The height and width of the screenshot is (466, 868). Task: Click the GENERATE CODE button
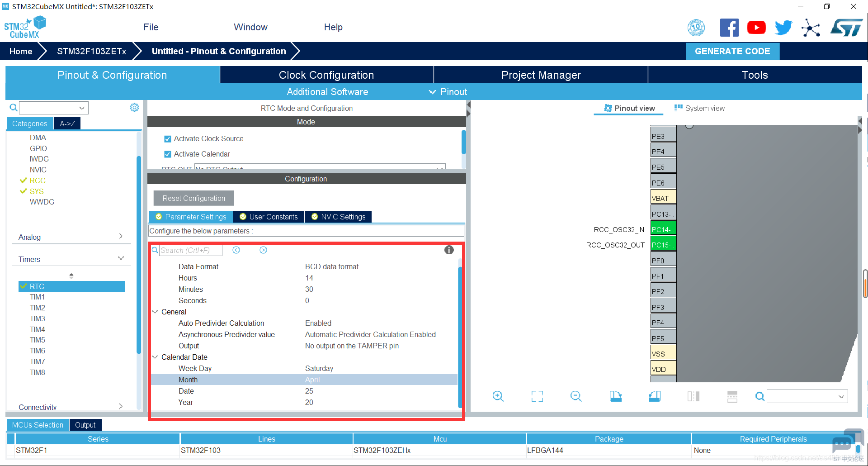pyautogui.click(x=732, y=52)
